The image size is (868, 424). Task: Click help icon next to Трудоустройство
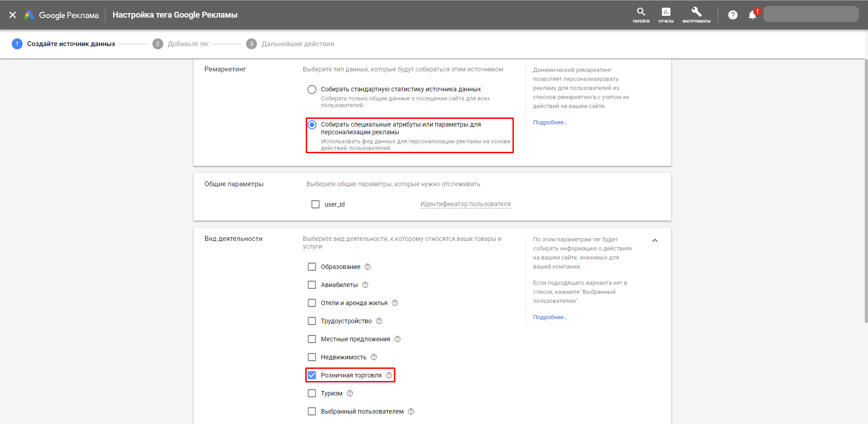pos(379,321)
